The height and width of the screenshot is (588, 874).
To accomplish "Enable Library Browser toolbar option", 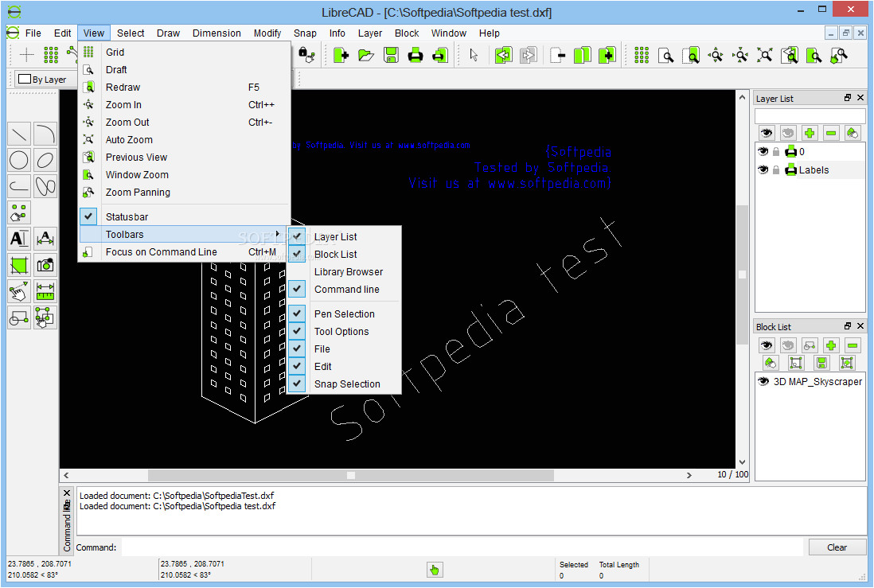I will [x=349, y=272].
